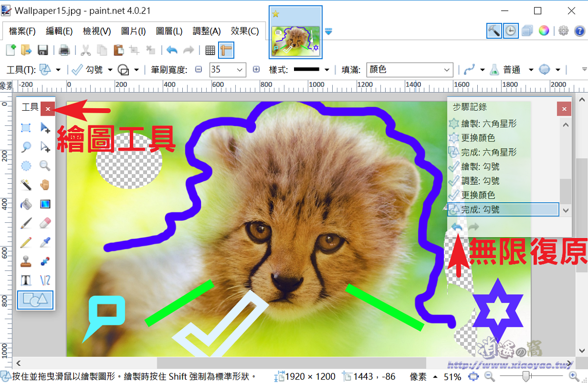Image resolution: width=588 pixels, height=384 pixels.
Task: Select the Eraser tool
Action: pos(45,223)
